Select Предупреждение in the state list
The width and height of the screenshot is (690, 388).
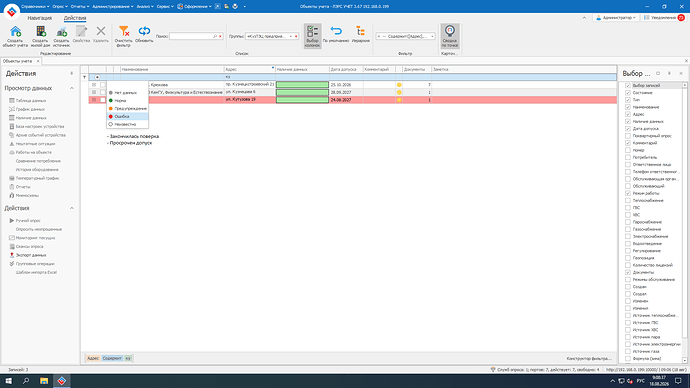pyautogui.click(x=127, y=109)
